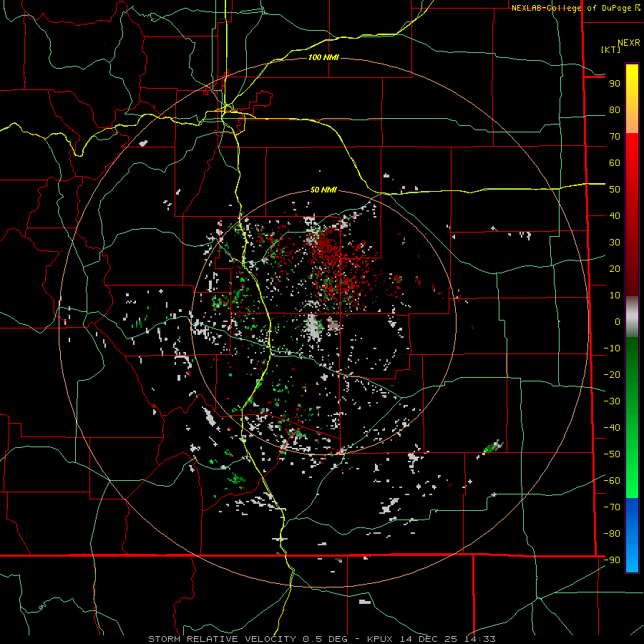Click the -80 value on the velocity scale

click(x=612, y=534)
